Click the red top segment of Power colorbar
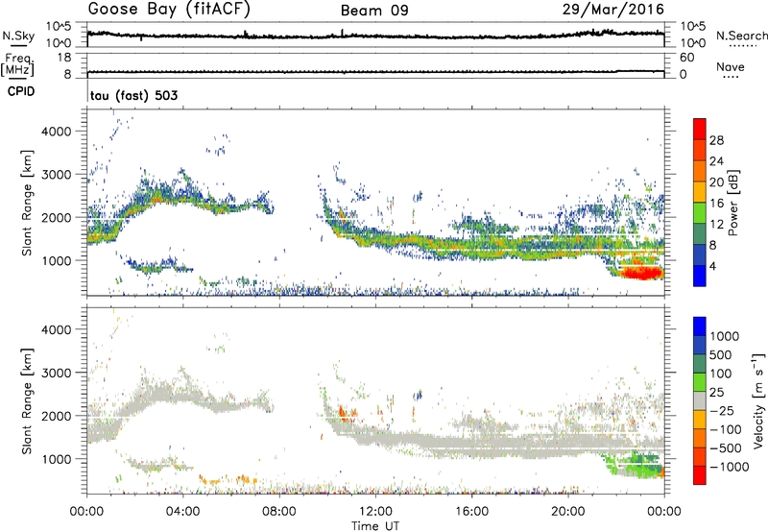 tap(700, 129)
